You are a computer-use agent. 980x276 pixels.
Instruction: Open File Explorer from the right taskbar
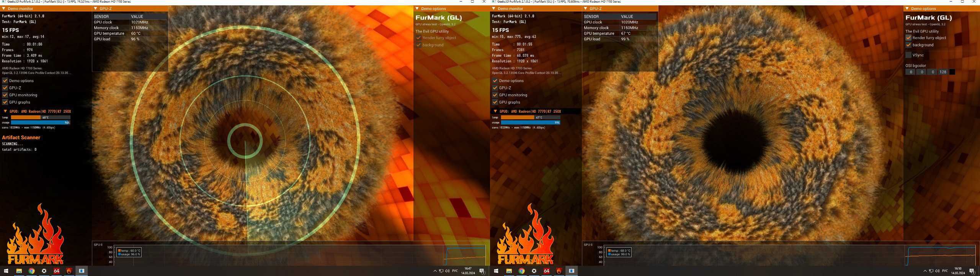[x=509, y=271]
